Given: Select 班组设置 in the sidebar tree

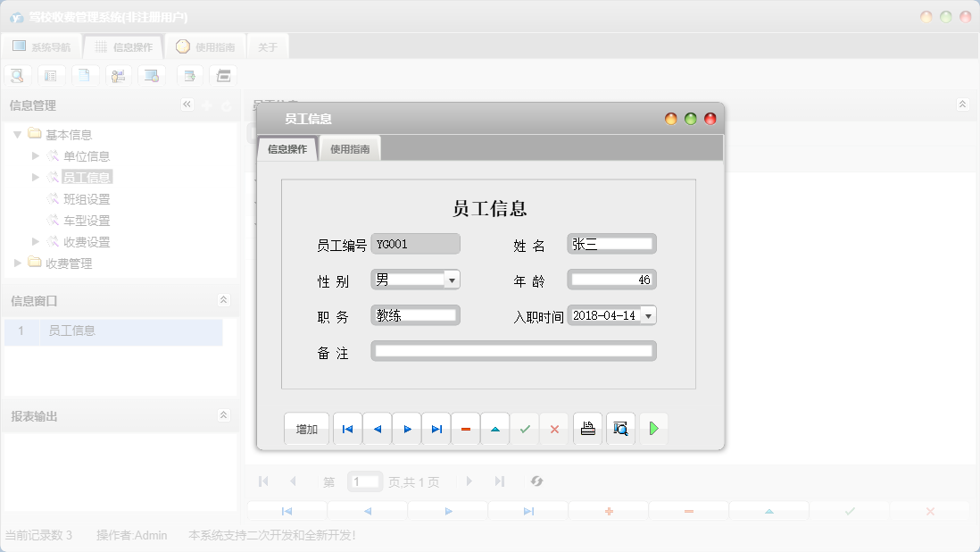Looking at the screenshot, I should [x=87, y=199].
